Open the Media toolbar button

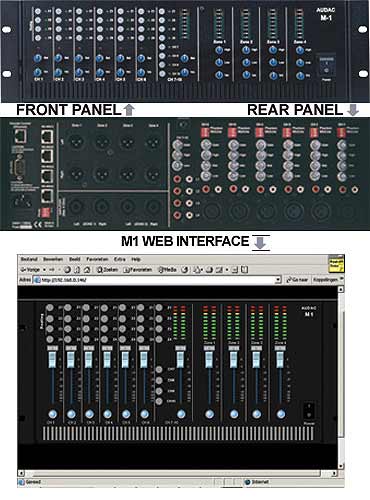[167, 270]
